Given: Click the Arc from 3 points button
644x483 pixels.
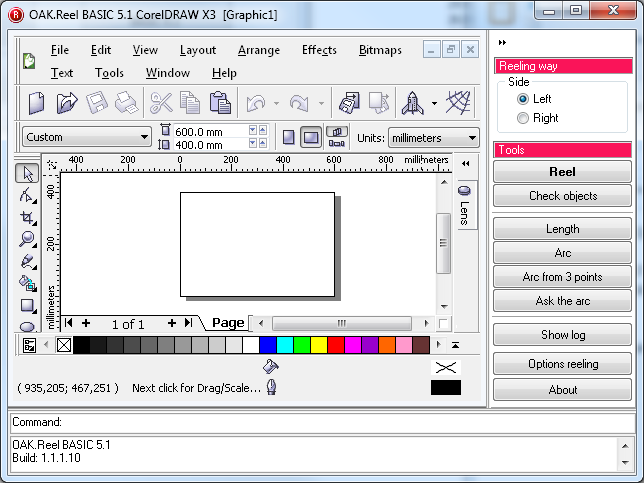Looking at the screenshot, I should (x=562, y=277).
